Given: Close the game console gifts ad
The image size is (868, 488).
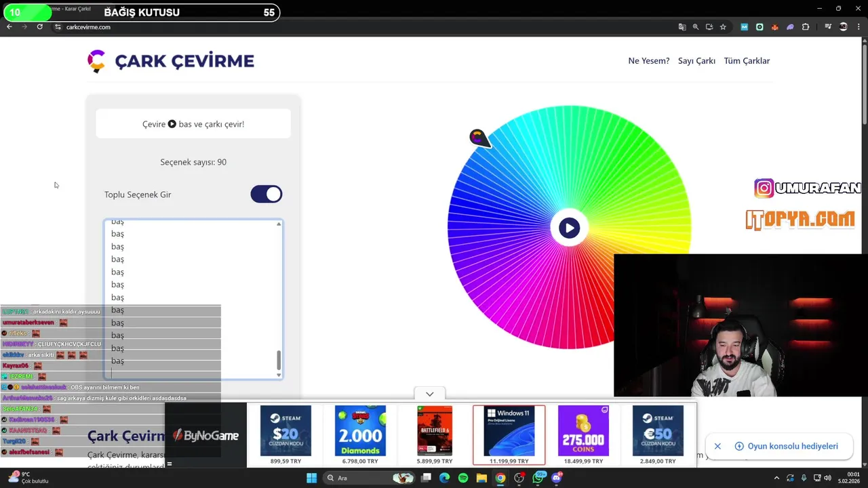Looking at the screenshot, I should (717, 446).
